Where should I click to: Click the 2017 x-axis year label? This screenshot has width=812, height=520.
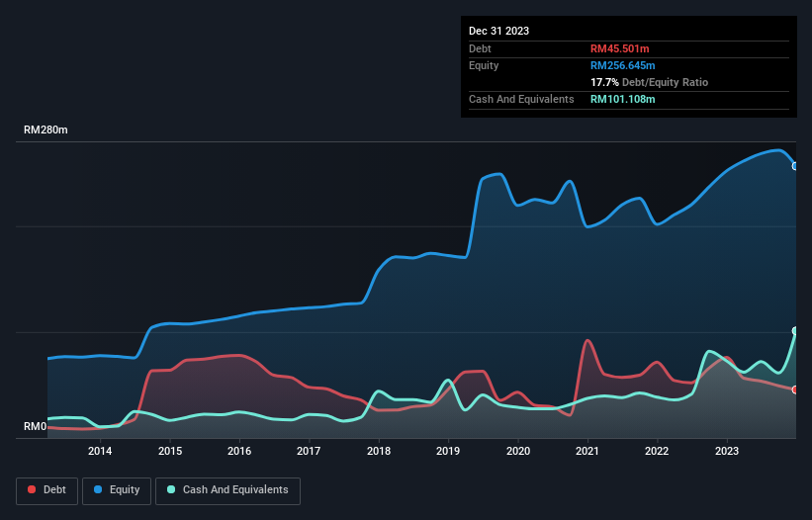[x=309, y=451]
